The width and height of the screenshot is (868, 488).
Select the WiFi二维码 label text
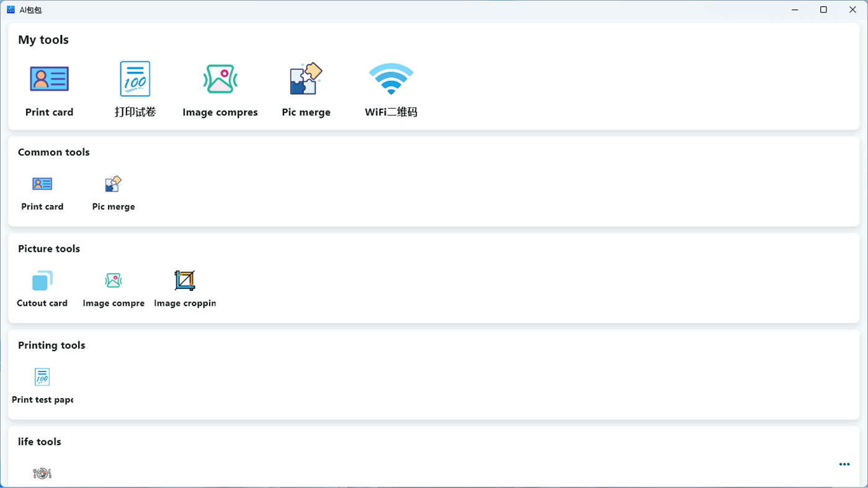pos(391,112)
